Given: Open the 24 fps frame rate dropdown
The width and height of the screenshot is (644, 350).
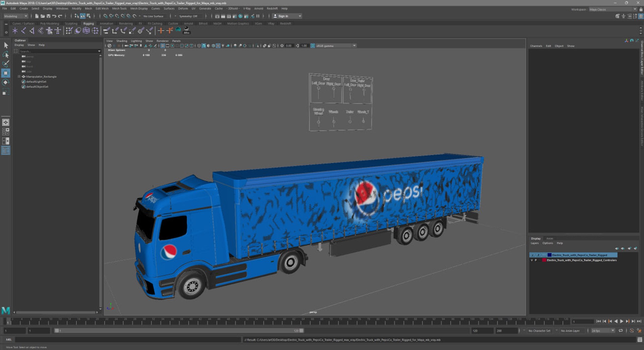Looking at the screenshot, I should click(x=603, y=331).
